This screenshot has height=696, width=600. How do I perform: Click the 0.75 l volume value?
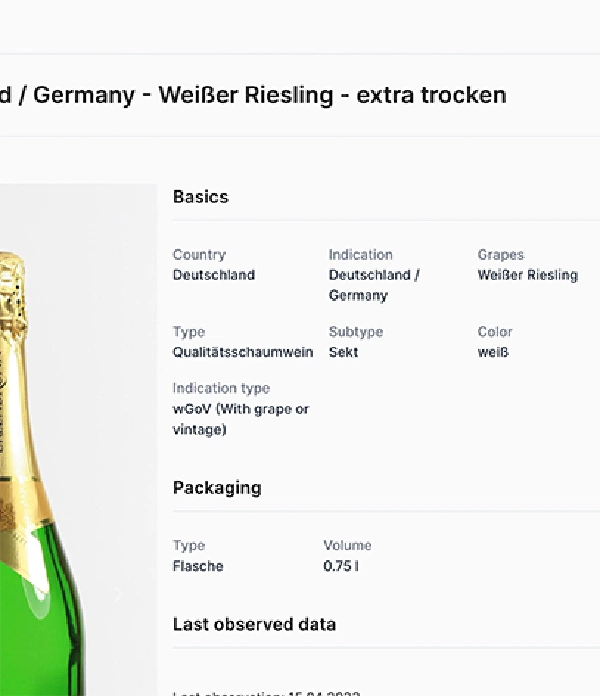pyautogui.click(x=341, y=566)
